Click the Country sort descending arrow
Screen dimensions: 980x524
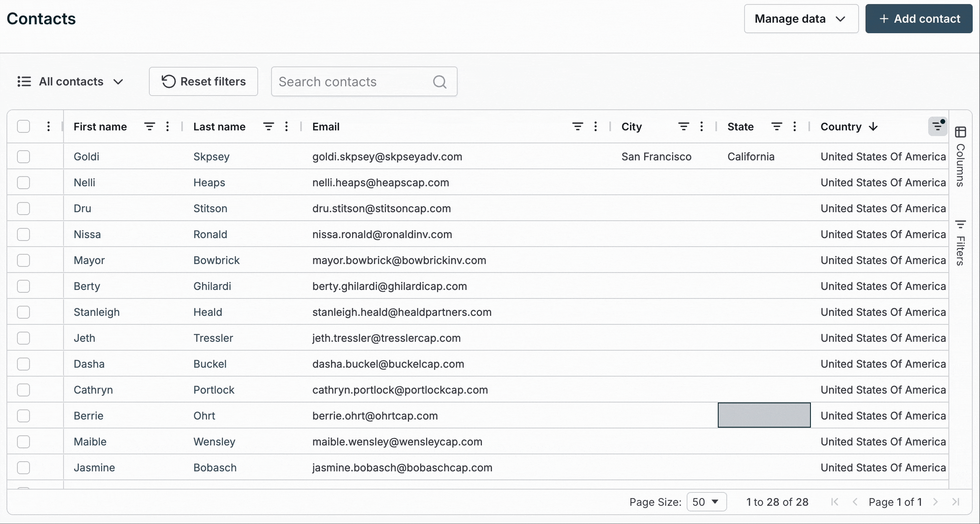873,127
